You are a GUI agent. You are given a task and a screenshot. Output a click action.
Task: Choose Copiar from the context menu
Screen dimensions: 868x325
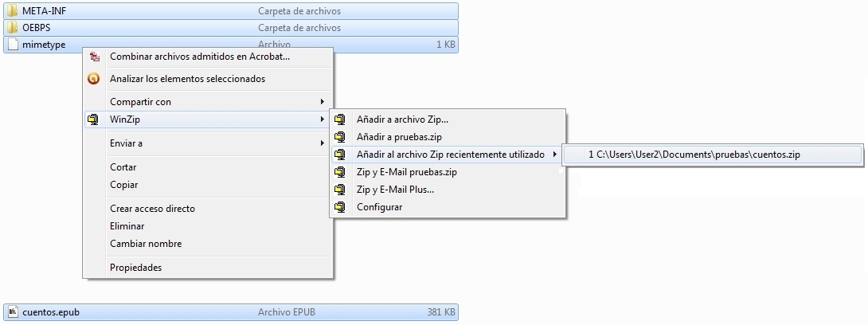tap(124, 185)
